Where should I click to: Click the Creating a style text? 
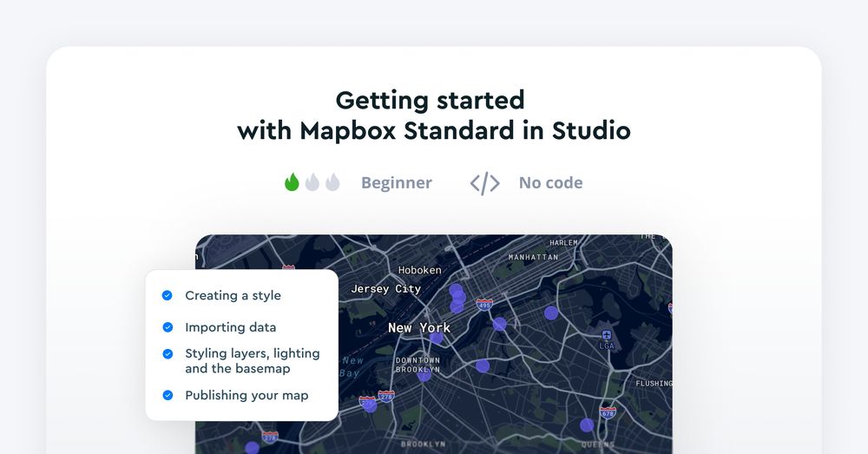[x=233, y=296]
